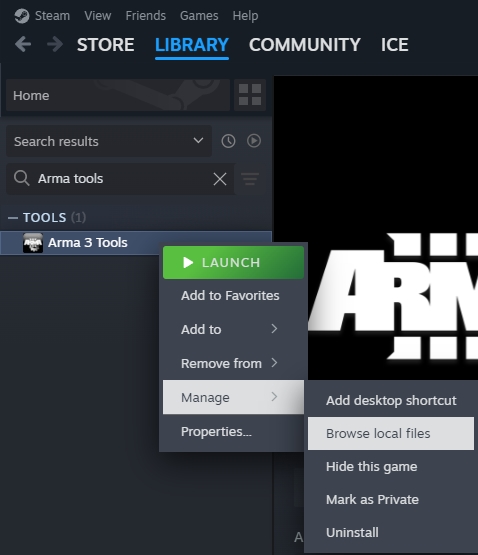This screenshot has height=555, width=478.
Task: Sort by recent activity clock icon
Action: pos(228,141)
